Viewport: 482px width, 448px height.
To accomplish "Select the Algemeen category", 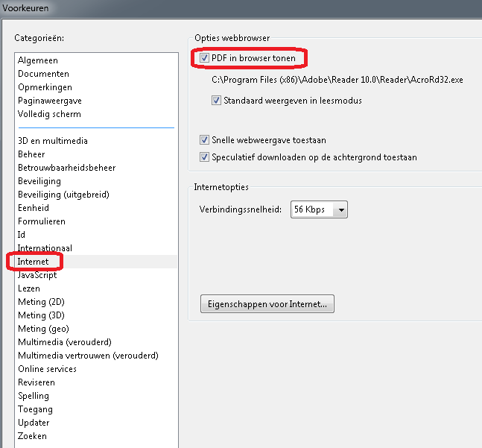I will tap(38, 60).
